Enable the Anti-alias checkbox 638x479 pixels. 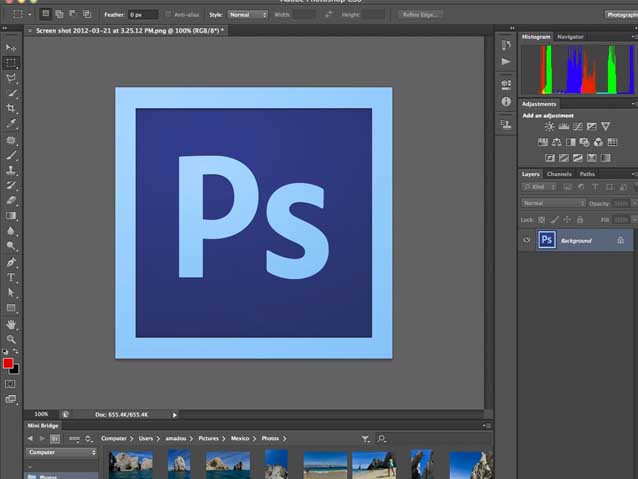(x=168, y=14)
